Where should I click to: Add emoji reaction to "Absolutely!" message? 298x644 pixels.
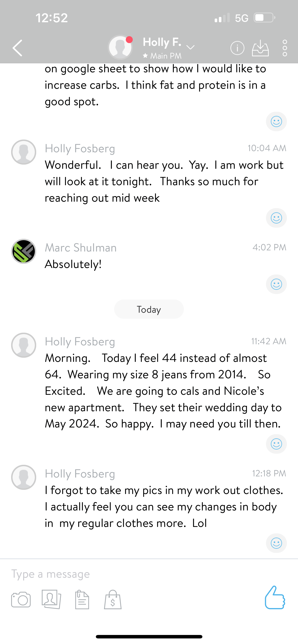point(276,284)
